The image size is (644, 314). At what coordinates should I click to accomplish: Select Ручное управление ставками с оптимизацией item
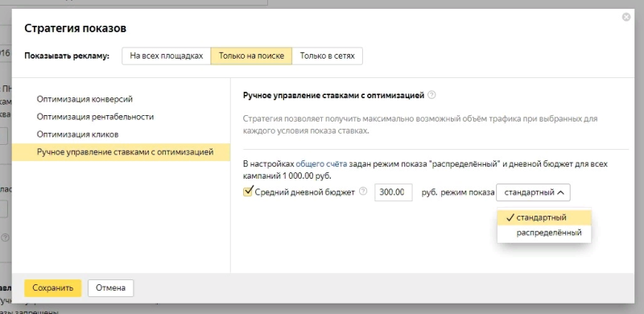click(122, 152)
